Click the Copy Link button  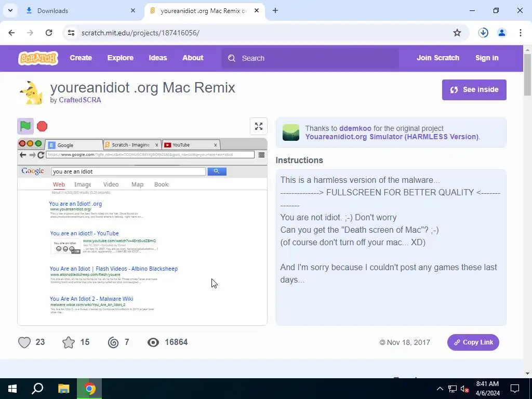tap(473, 342)
